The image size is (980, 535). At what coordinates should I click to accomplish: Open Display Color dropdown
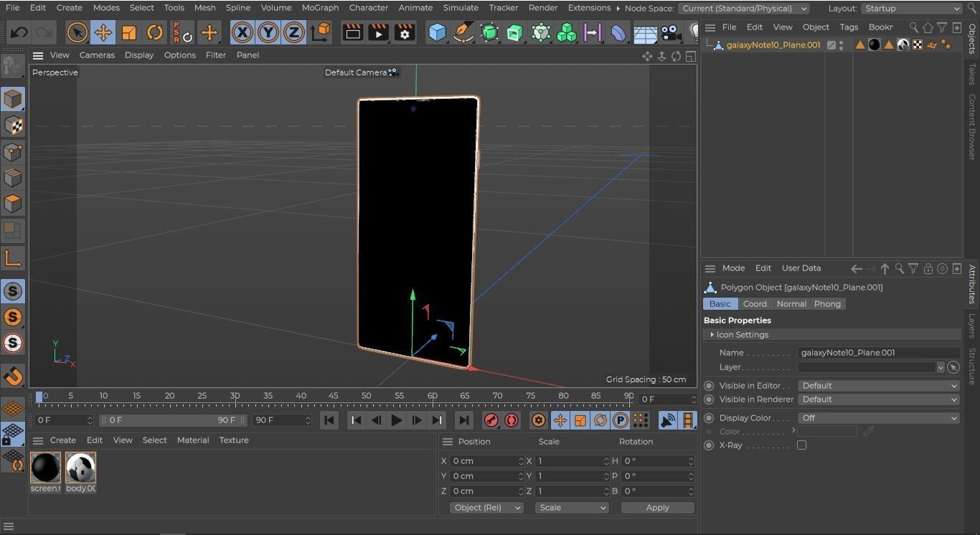[878, 418]
